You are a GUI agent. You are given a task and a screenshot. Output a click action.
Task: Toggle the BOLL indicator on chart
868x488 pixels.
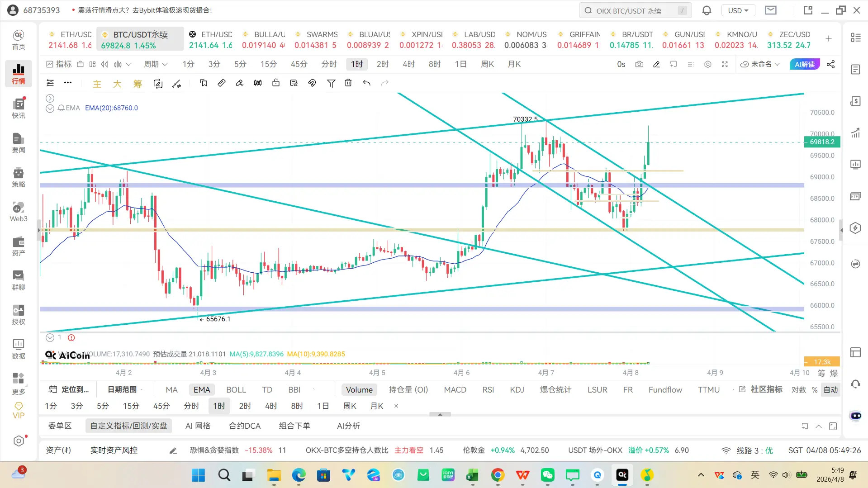[x=236, y=390]
